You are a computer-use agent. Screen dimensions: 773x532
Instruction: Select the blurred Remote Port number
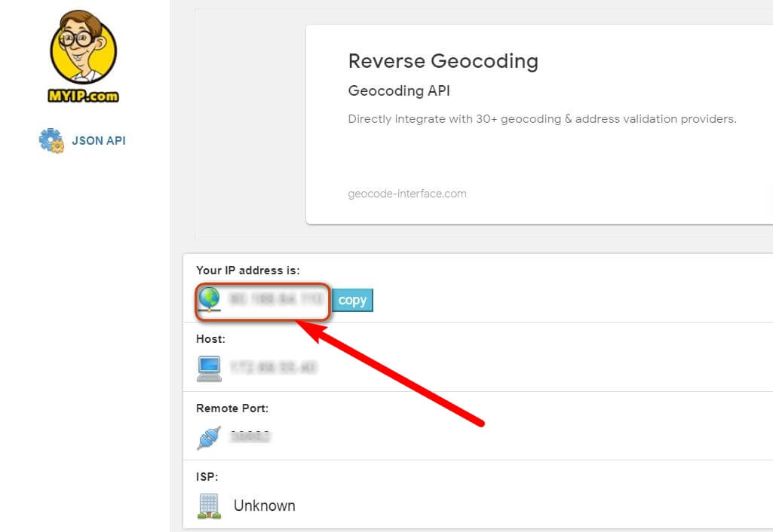tap(250, 436)
